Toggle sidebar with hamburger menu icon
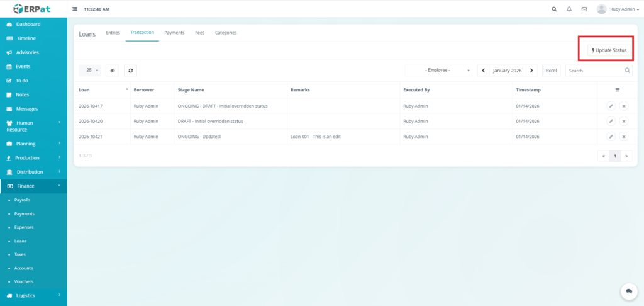Image resolution: width=644 pixels, height=306 pixels. click(x=75, y=9)
